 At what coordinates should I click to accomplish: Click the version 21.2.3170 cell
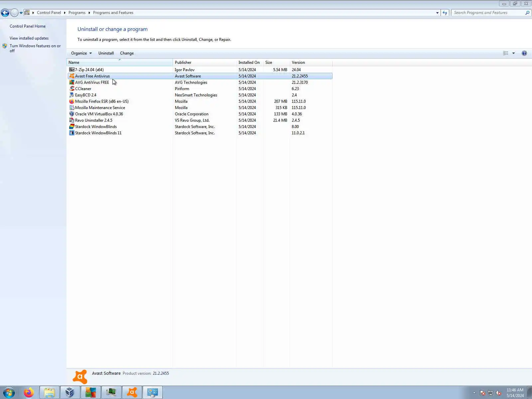pos(300,82)
